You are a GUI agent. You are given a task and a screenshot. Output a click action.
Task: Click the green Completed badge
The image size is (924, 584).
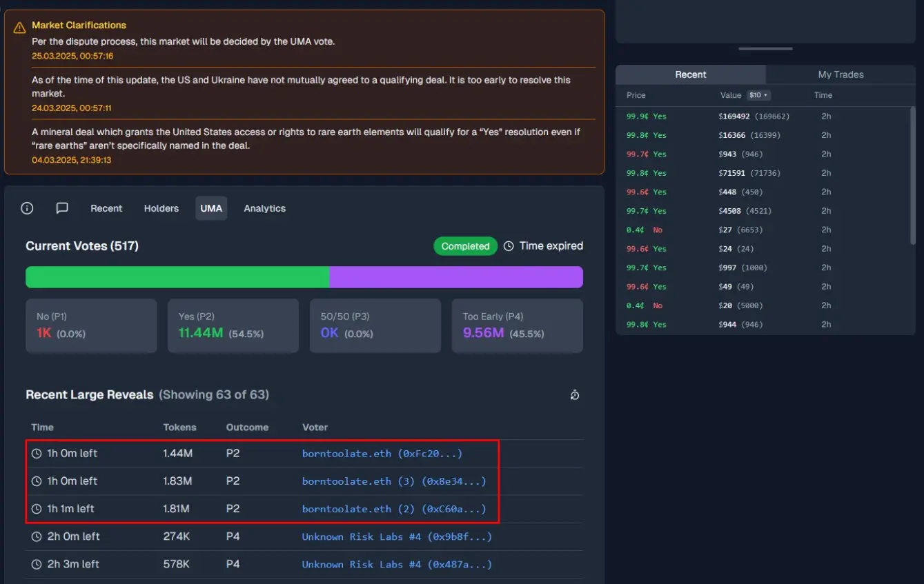click(x=465, y=245)
